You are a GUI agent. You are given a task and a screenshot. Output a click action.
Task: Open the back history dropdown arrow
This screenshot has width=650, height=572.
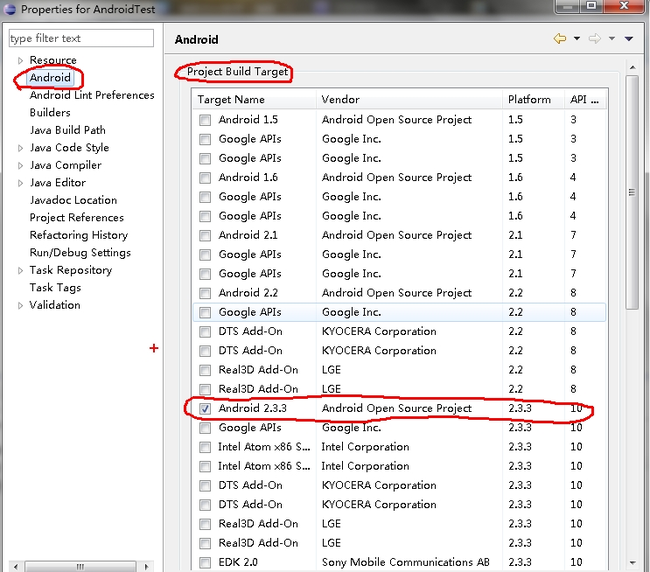(x=577, y=39)
